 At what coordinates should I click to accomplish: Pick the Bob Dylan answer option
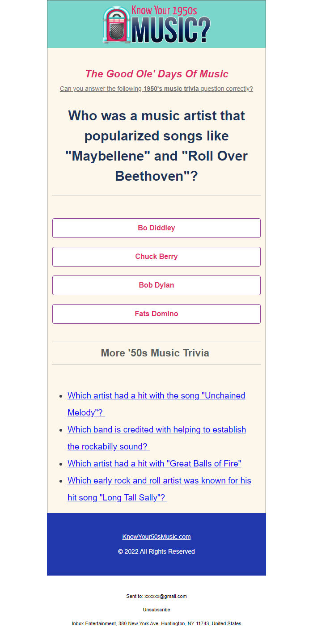coord(156,285)
